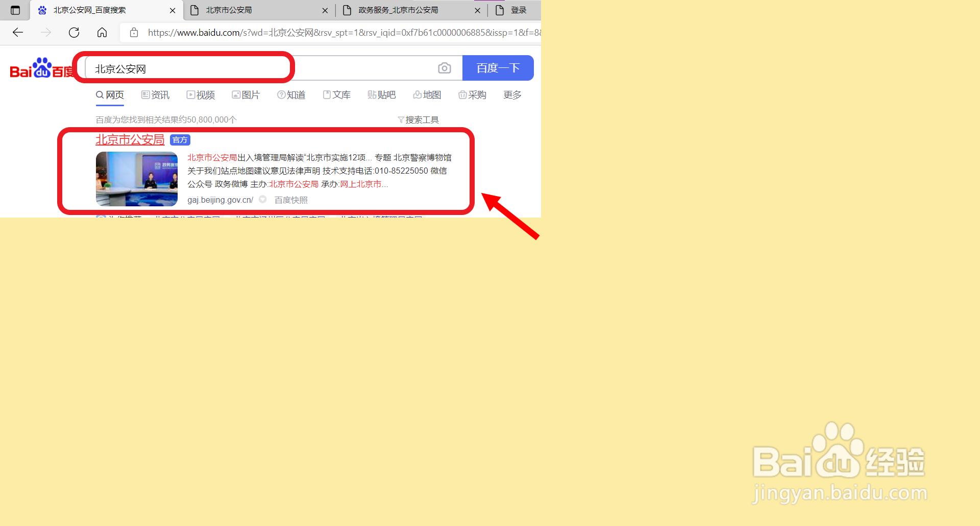Click the 技术支持电话:010-85225050 snippet text
This screenshot has height=526, width=980.
point(375,171)
